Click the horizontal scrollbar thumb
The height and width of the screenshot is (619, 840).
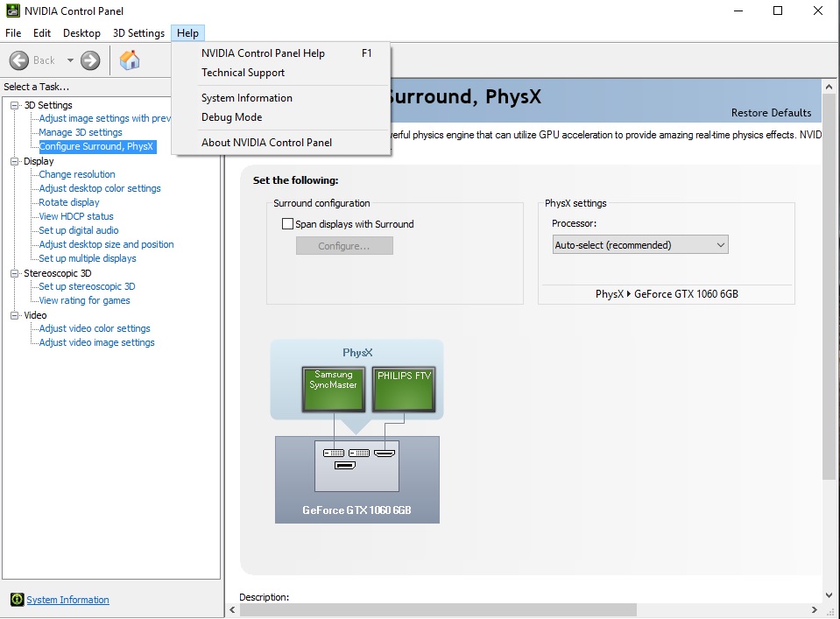pos(438,610)
